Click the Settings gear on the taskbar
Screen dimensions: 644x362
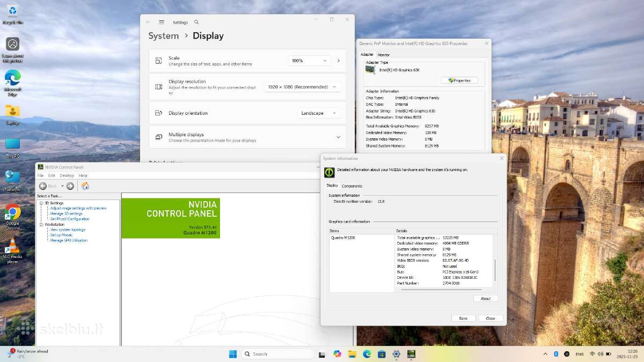click(x=397, y=354)
